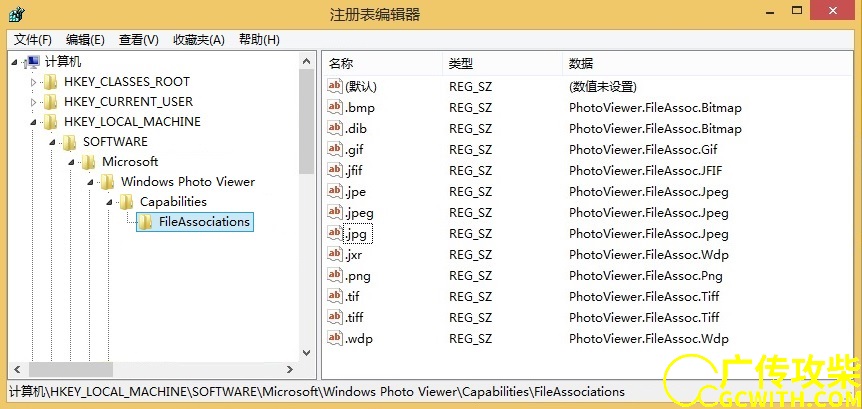Viewport: 862px width, 409px height.
Task: Click the string icon beside .dib value
Action: pyautogui.click(x=335, y=128)
